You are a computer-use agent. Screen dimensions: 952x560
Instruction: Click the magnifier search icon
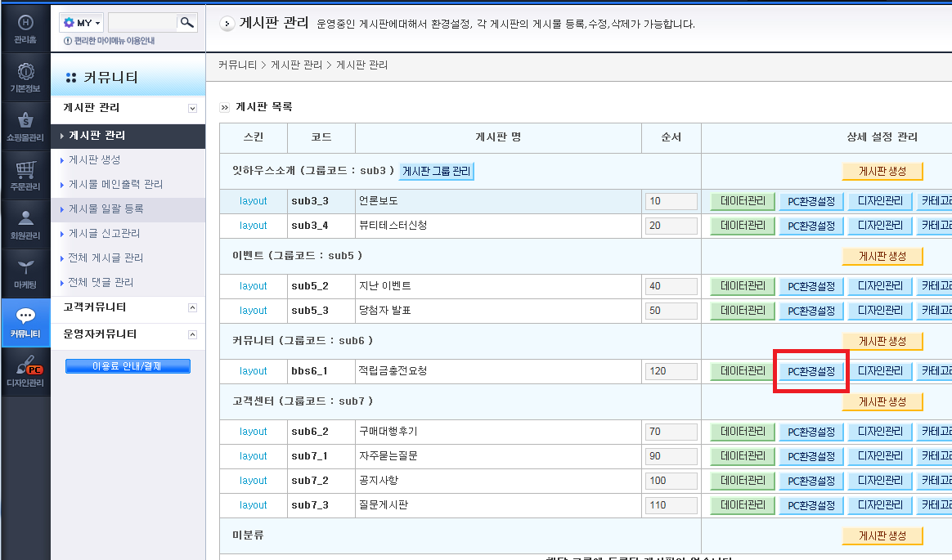click(187, 22)
